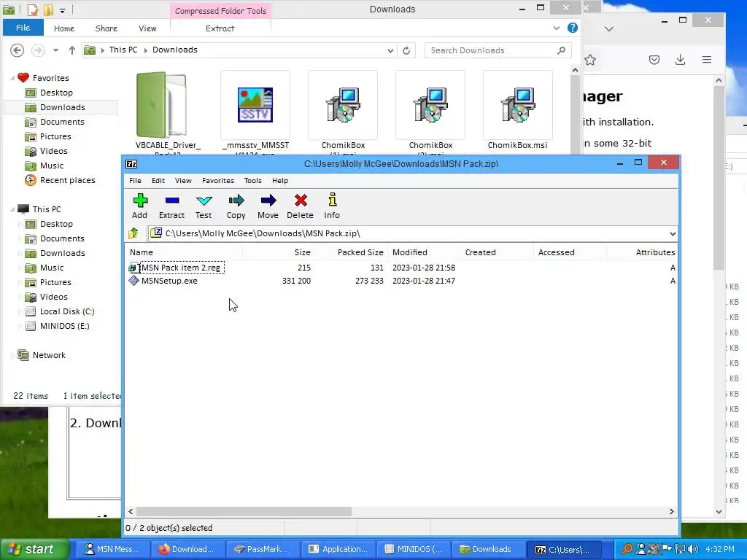
Task: Click the Move tool in 7-Zip toolbar
Action: (x=268, y=206)
